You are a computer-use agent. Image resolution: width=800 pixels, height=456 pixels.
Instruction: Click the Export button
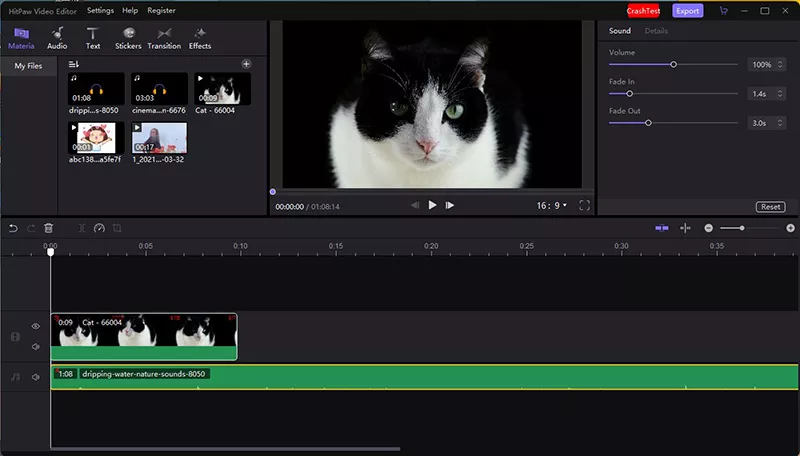687,11
